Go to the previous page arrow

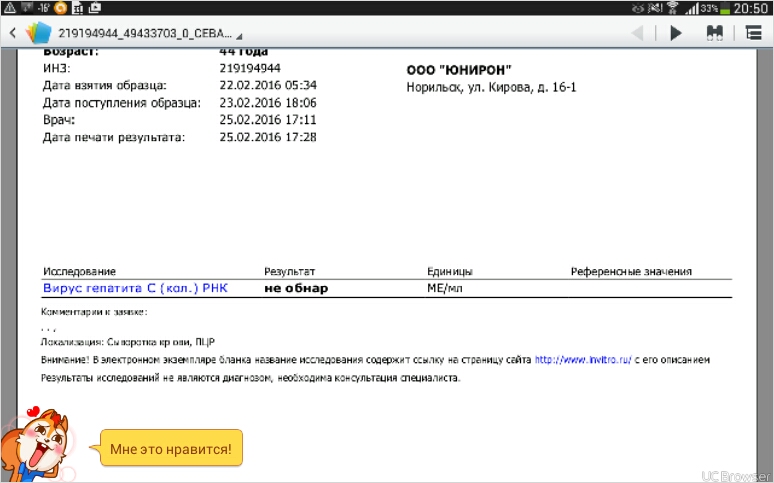[x=637, y=33]
